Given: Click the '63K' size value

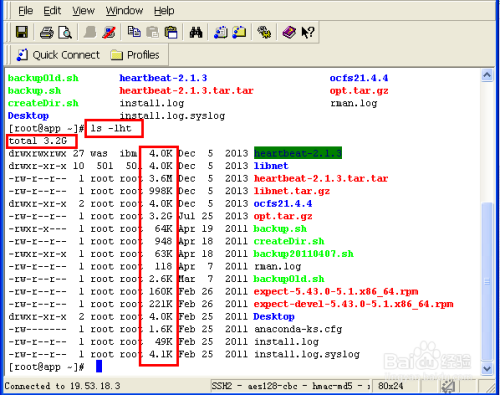Looking at the screenshot, I should (164, 254).
